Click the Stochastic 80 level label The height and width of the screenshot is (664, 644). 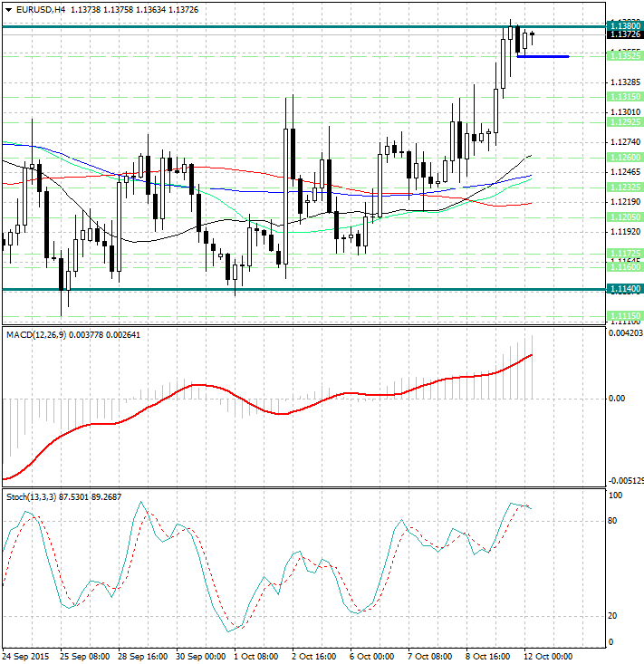point(612,521)
